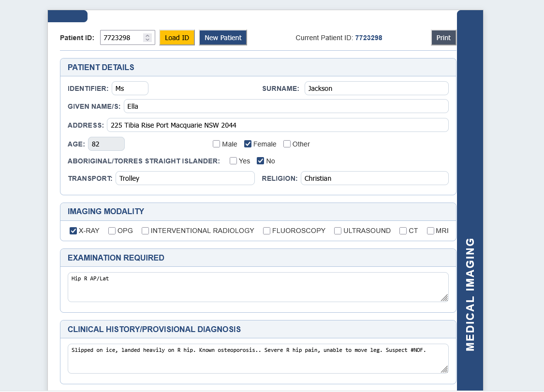Click the Examination Required section header
This screenshot has height=392, width=544.
tap(258, 258)
